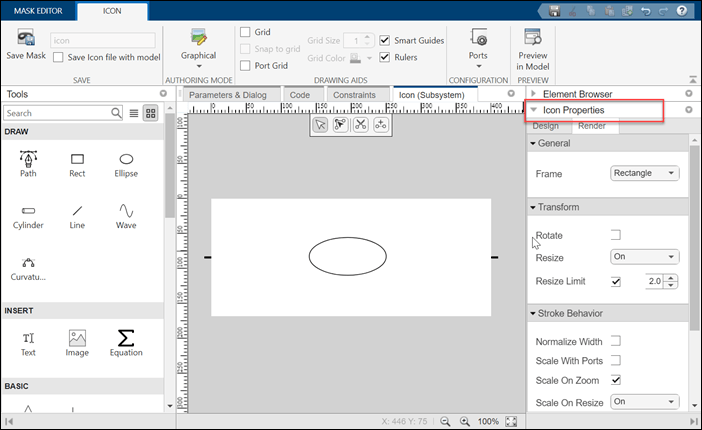Viewport: 702px width, 430px height.
Task: Toggle the Resize Limit checkbox
Action: coord(616,281)
